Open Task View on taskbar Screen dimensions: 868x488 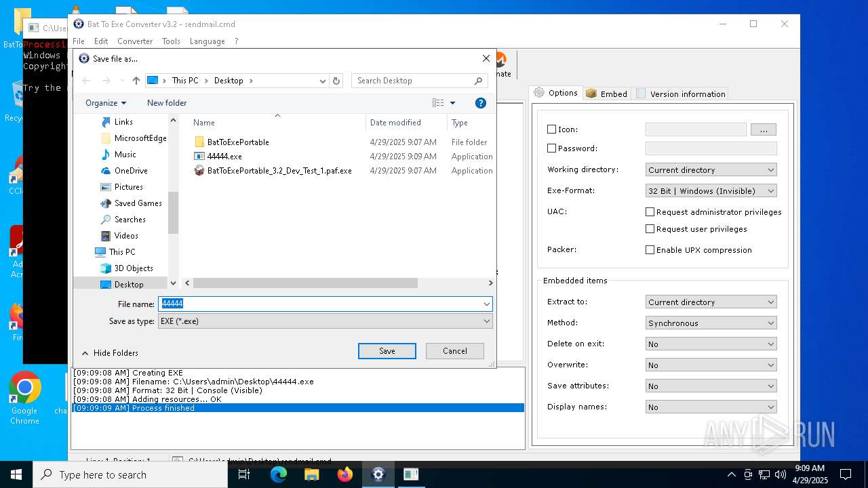[x=244, y=474]
